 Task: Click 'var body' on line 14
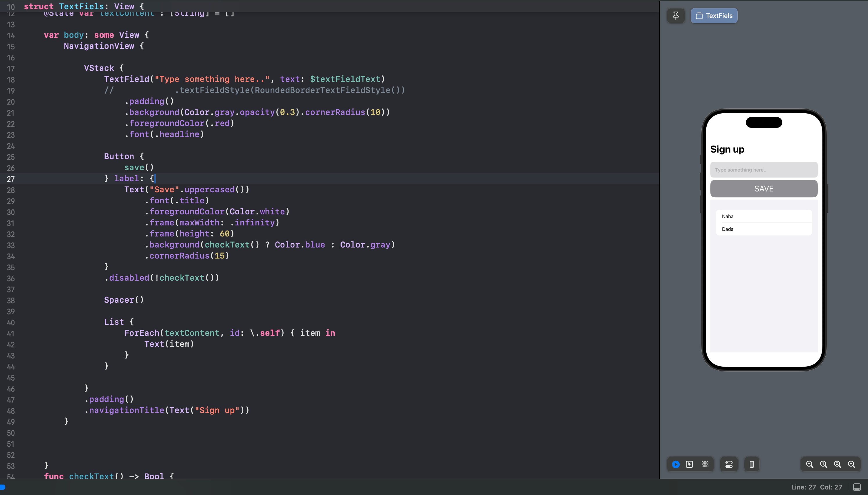pos(64,35)
